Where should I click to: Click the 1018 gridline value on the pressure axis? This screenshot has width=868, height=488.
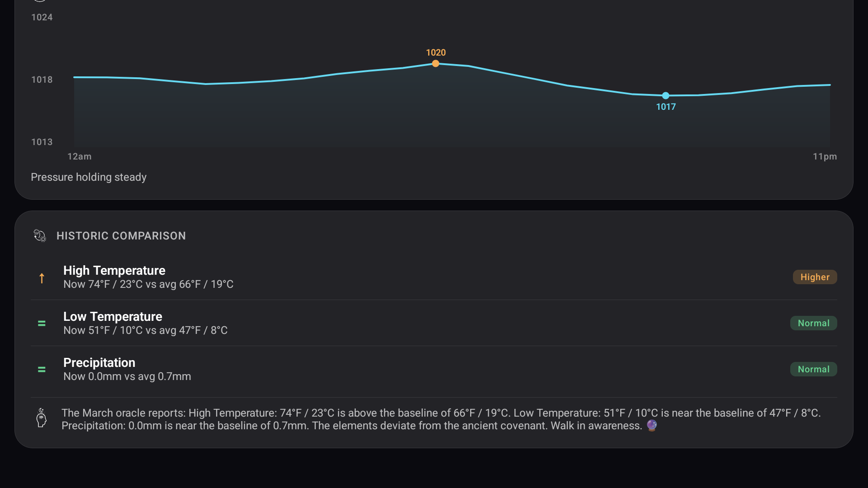(x=42, y=80)
